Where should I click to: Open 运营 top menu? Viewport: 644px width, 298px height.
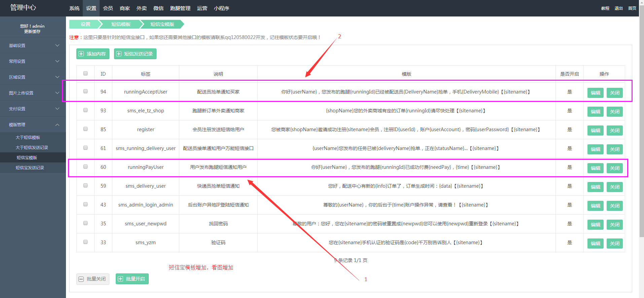(202, 8)
